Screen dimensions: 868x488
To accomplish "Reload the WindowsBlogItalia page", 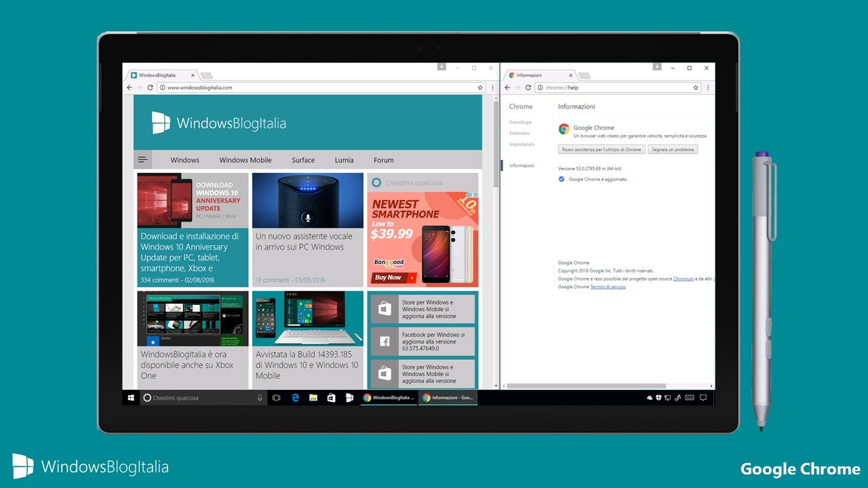I will pos(150,87).
